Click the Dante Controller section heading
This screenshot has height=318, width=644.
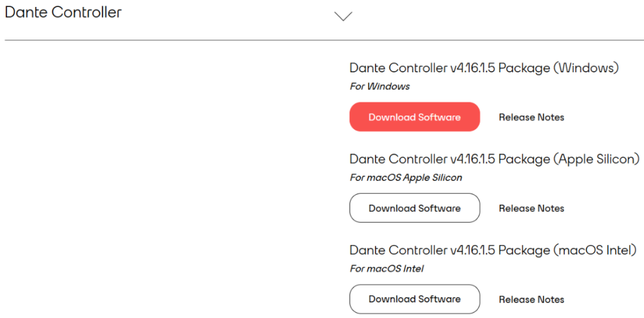63,13
